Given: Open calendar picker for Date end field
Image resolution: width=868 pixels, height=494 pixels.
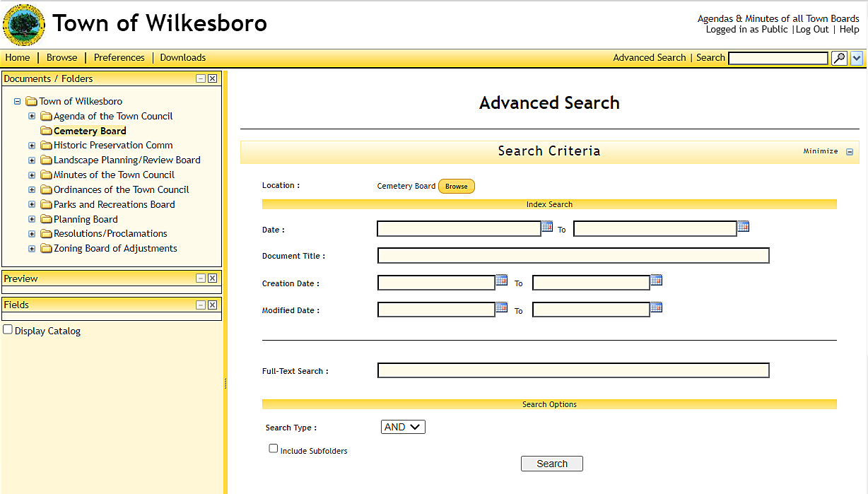Looking at the screenshot, I should pyautogui.click(x=743, y=227).
